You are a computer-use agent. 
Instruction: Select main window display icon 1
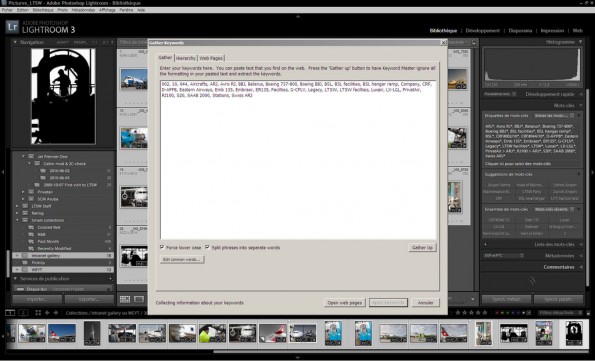click(x=10, y=313)
